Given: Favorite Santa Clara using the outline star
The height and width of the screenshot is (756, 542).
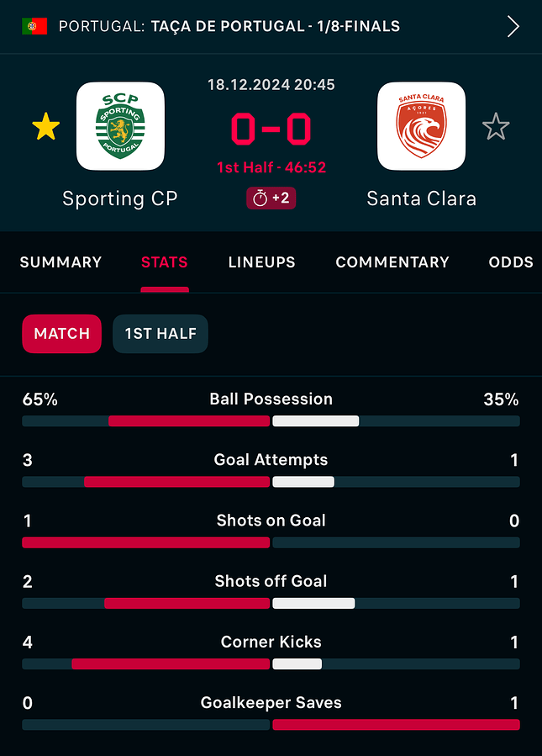Looking at the screenshot, I should coord(496,126).
